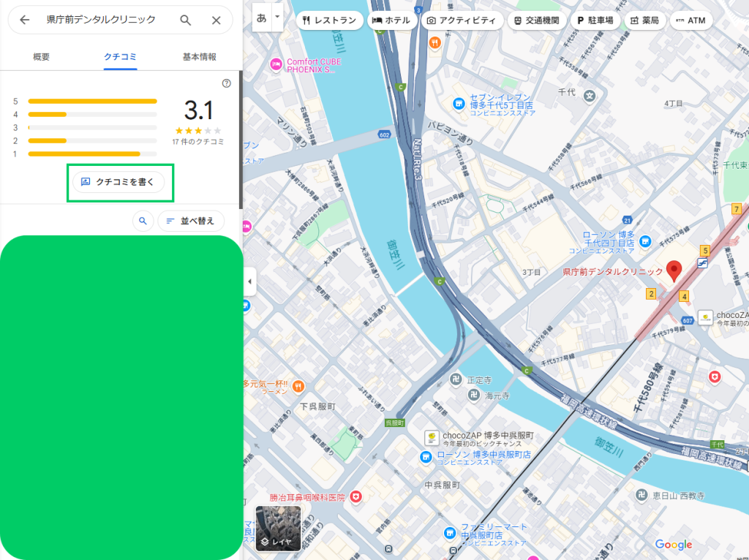The image size is (749, 560).
Task: Filter map by レストラン chip
Action: pos(329,20)
